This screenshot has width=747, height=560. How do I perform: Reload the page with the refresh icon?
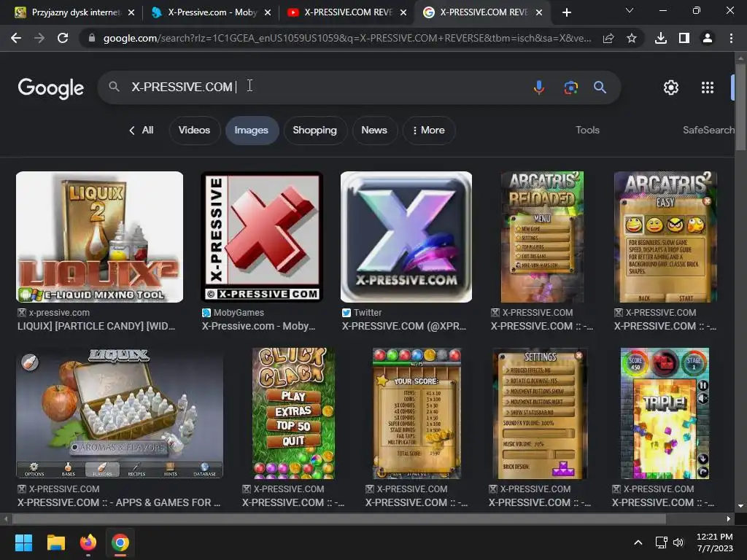point(63,38)
